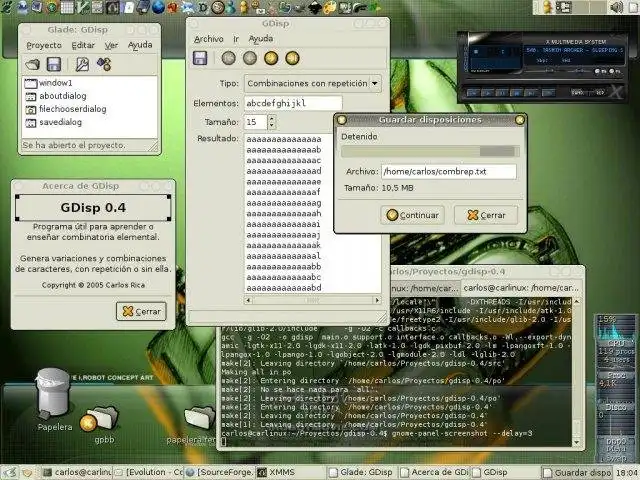Open Ayuda menu in Glade
The image size is (640, 480).
click(x=140, y=45)
